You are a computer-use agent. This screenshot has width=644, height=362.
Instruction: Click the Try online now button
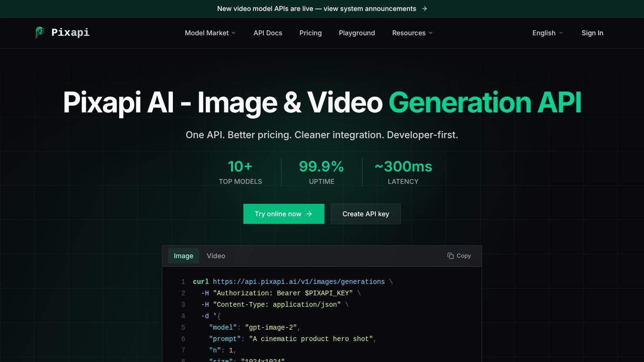pos(284,214)
